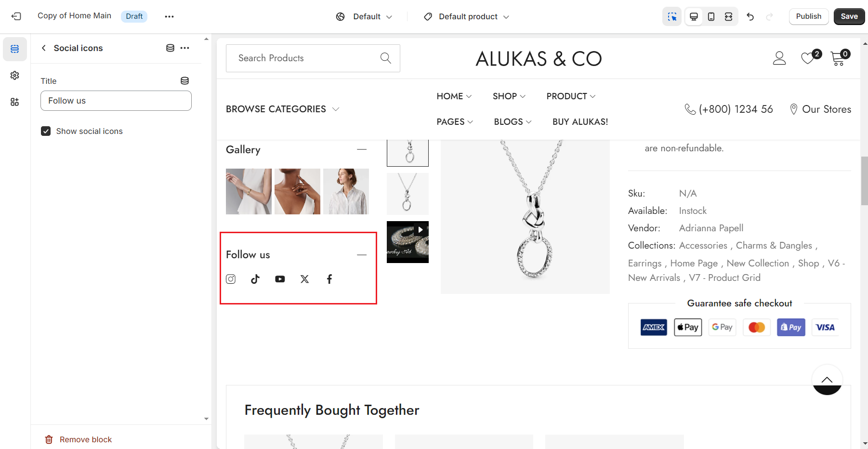The width and height of the screenshot is (868, 449).
Task: Expand the Browse Categories dropdown
Action: click(282, 109)
